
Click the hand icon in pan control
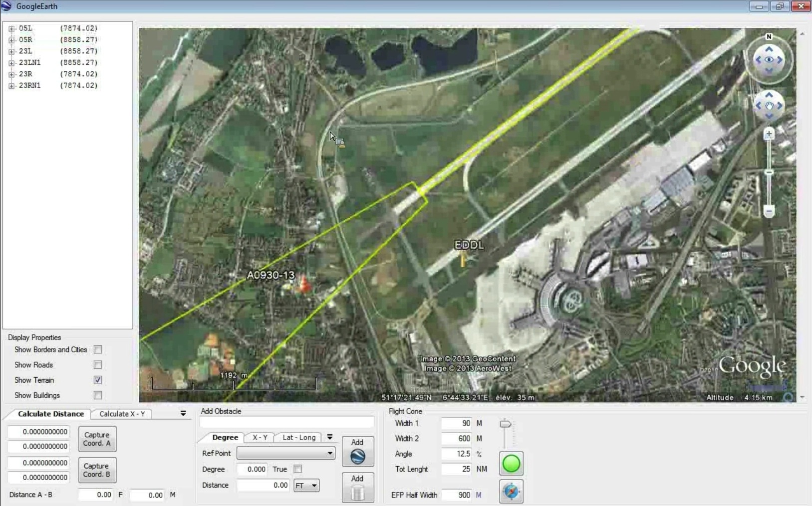769,105
